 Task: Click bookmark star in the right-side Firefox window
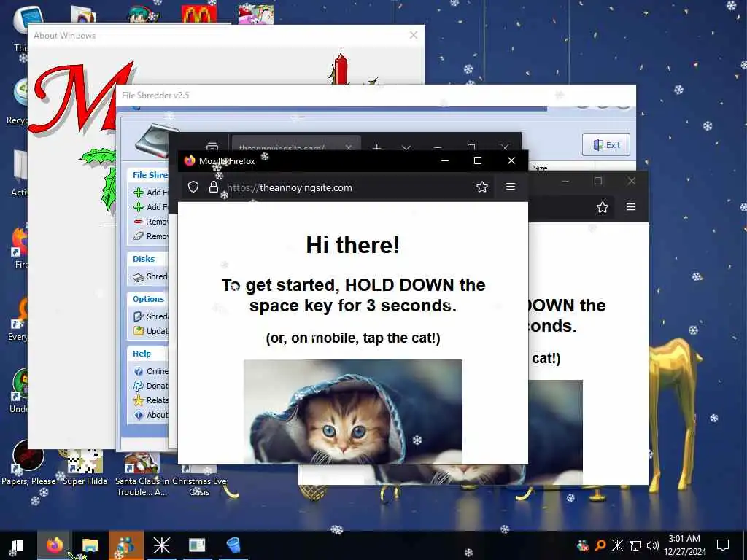click(x=602, y=207)
